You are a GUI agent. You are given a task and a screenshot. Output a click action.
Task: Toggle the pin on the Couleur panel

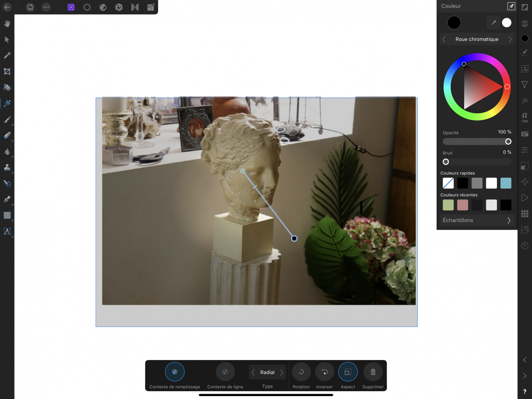511,6
